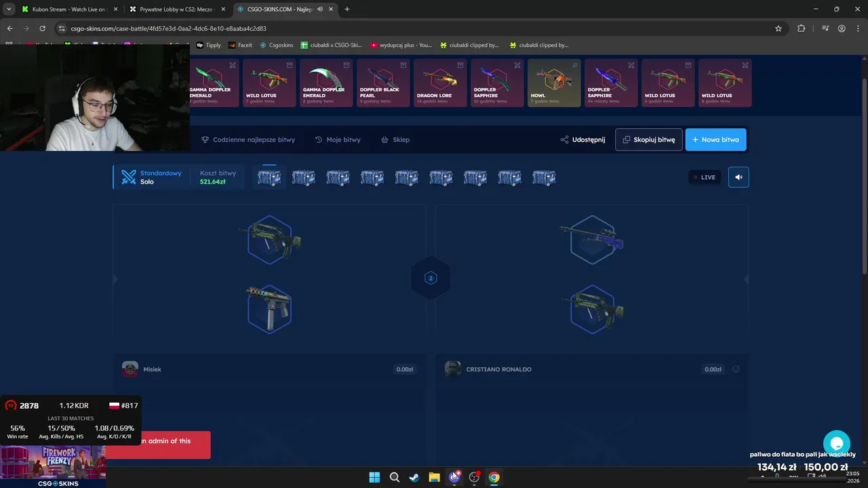Click the Koszt bitwy 521.64zł value
This screenshot has width=868, height=488.
tap(212, 182)
